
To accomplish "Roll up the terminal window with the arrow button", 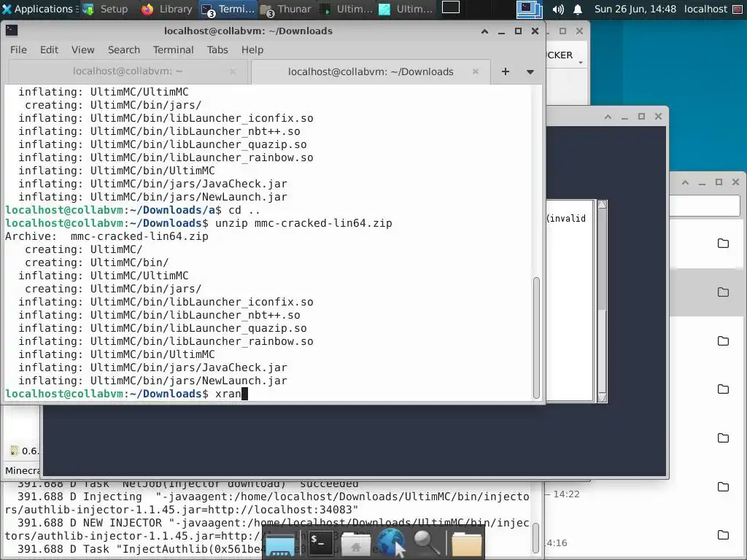I will coord(484,31).
